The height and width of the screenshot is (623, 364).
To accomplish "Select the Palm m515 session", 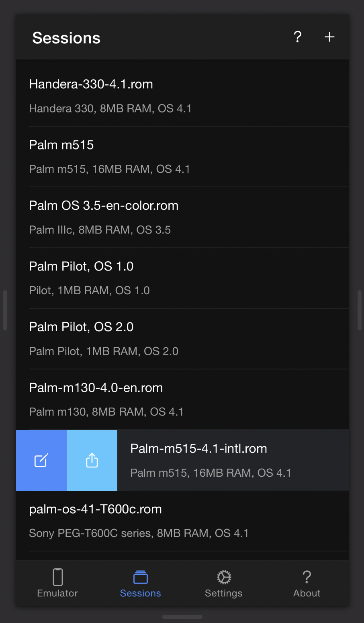I will (x=182, y=156).
